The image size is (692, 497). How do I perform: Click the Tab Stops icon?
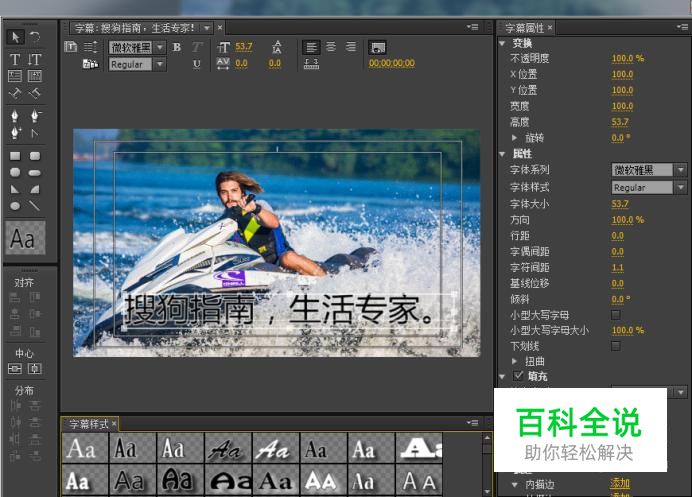(x=312, y=64)
